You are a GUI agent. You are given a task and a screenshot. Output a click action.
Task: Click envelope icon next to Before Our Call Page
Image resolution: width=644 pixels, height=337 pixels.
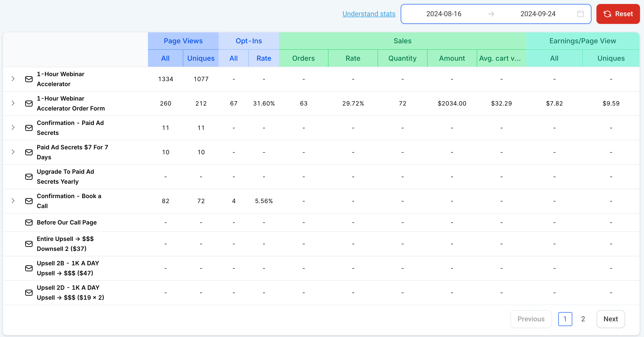coord(29,222)
